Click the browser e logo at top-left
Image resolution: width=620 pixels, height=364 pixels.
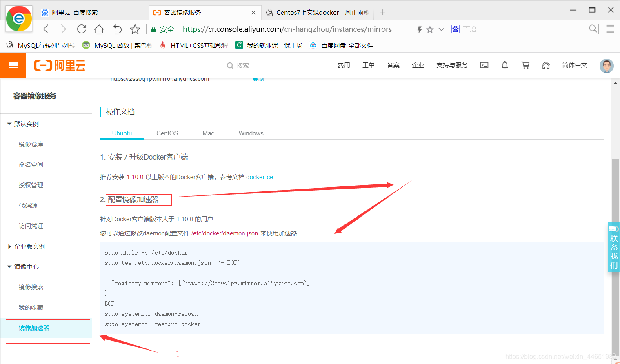[x=19, y=18]
